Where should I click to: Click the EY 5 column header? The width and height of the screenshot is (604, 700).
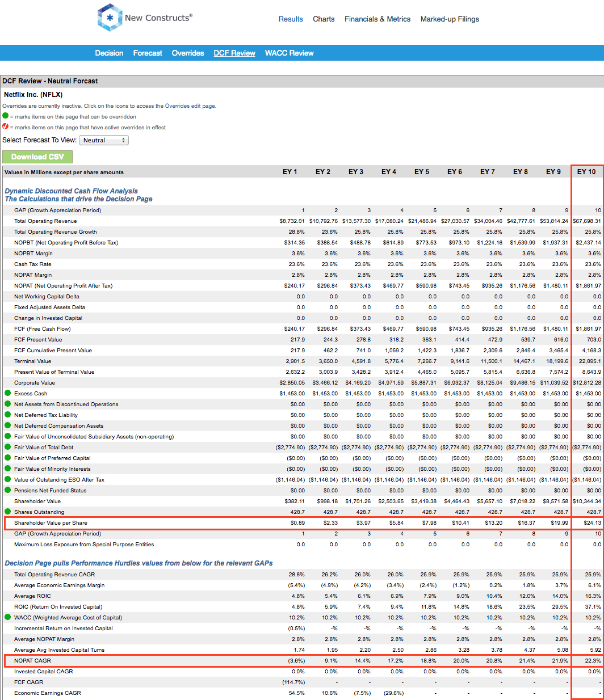click(x=422, y=172)
